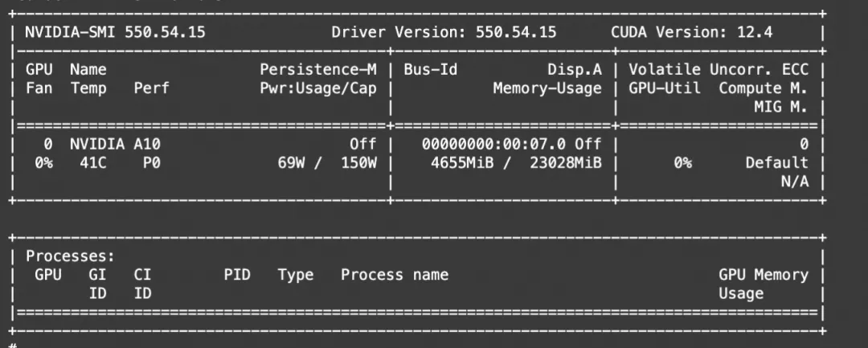Viewport: 868px width, 348px height.
Task: Click the Pwr:Usage/Cap header text
Action: [x=317, y=88]
